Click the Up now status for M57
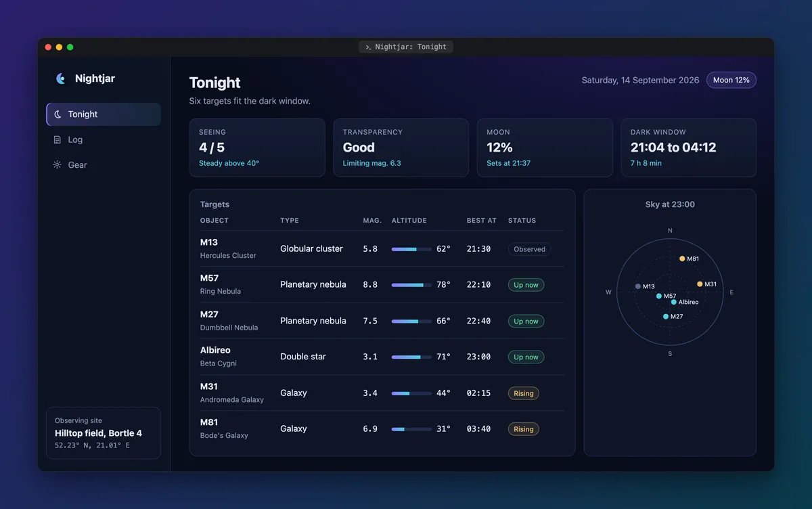The image size is (812, 509). (x=526, y=285)
